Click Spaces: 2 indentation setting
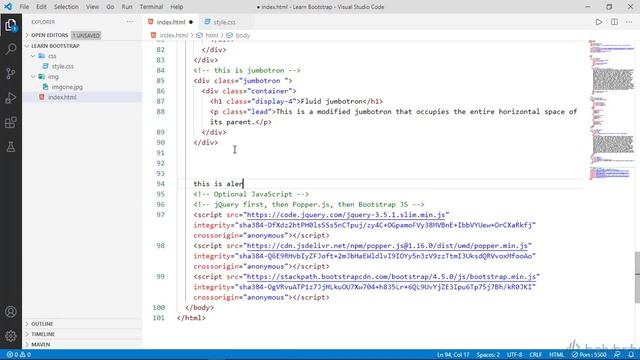Screen dimensions: 640x360 [x=488, y=355]
